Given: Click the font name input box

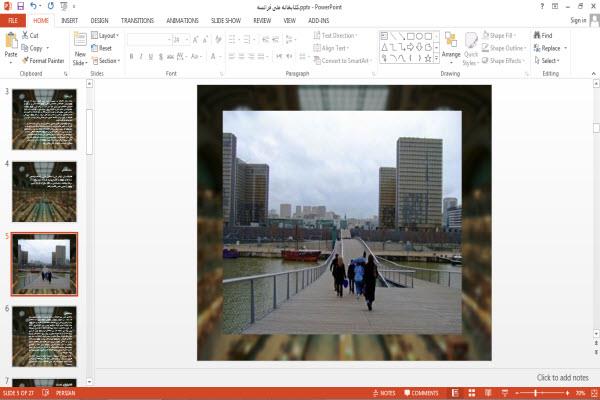Looking at the screenshot, I should pyautogui.click(x=150, y=39).
